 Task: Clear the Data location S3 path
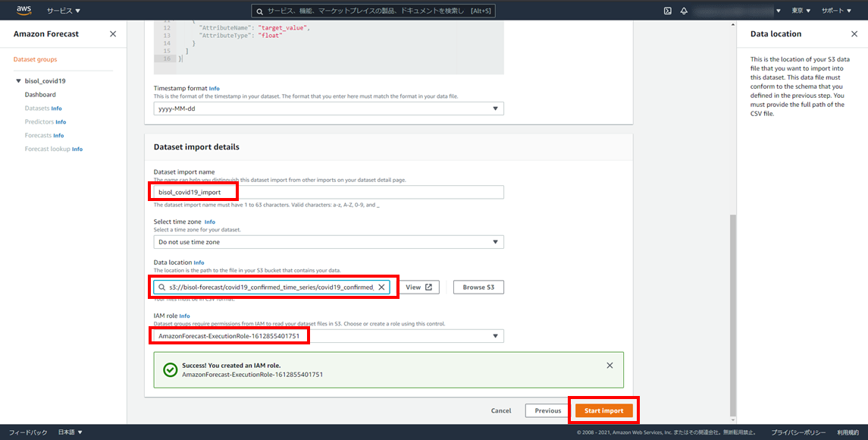[x=381, y=288]
